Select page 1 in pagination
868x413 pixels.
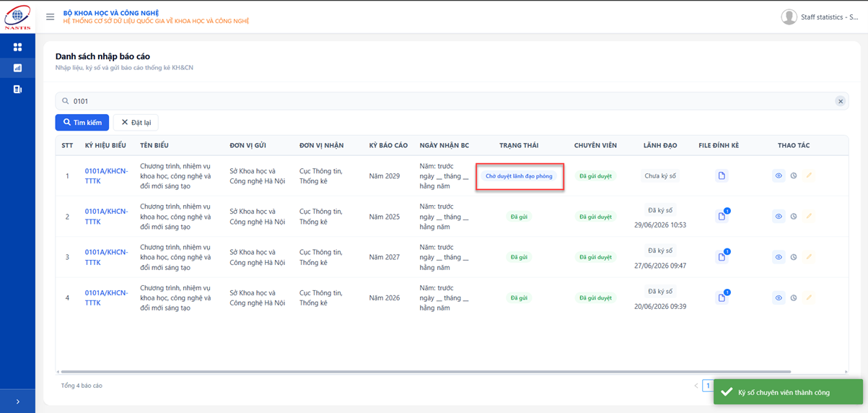pyautogui.click(x=709, y=386)
